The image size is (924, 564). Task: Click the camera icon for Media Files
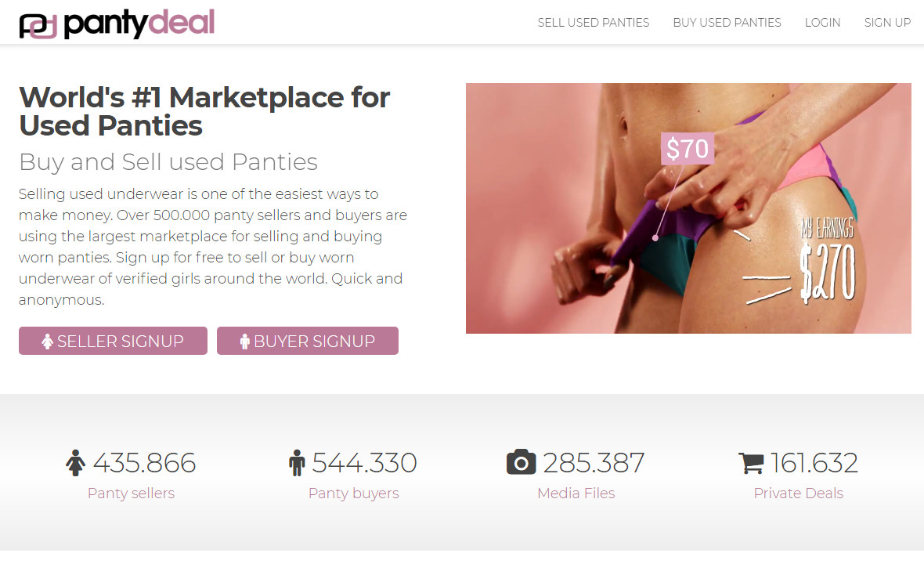[521, 462]
